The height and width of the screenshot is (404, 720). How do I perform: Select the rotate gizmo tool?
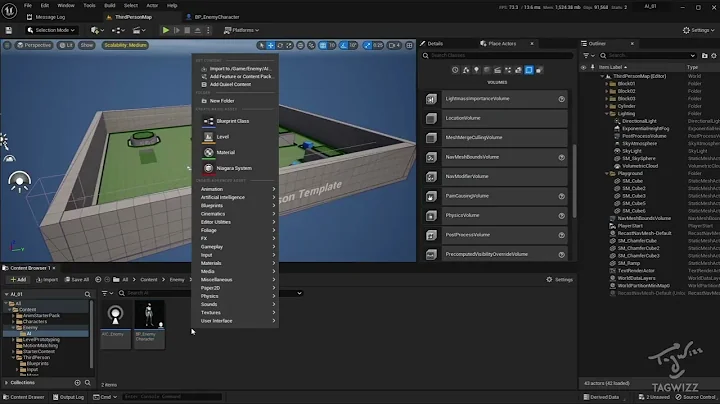tap(280, 45)
